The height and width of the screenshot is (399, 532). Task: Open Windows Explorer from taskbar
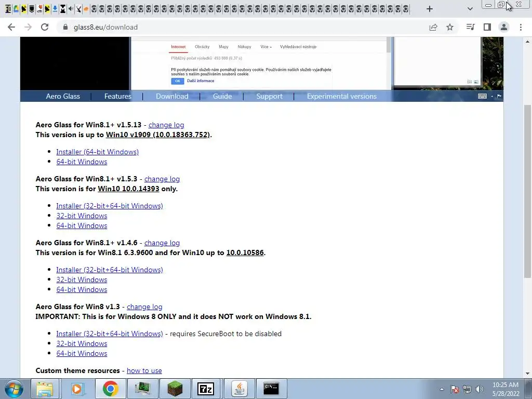(x=45, y=389)
